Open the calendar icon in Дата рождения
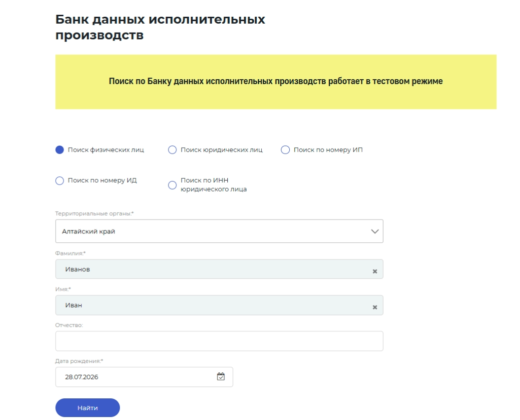This screenshot has width=520, height=420. click(221, 376)
